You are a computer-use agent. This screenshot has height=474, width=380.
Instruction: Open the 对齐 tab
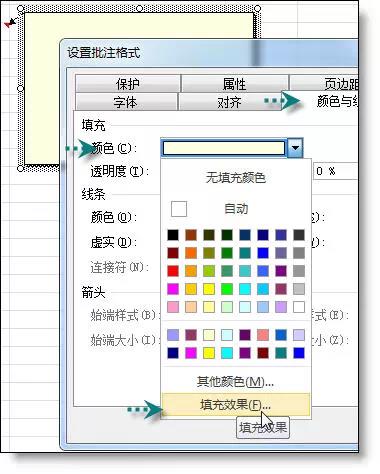pyautogui.click(x=229, y=102)
